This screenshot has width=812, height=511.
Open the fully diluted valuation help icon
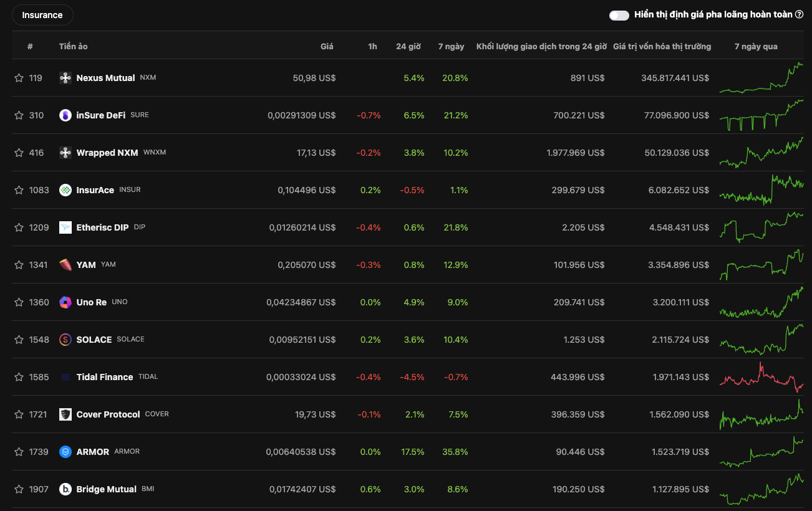[x=800, y=14]
